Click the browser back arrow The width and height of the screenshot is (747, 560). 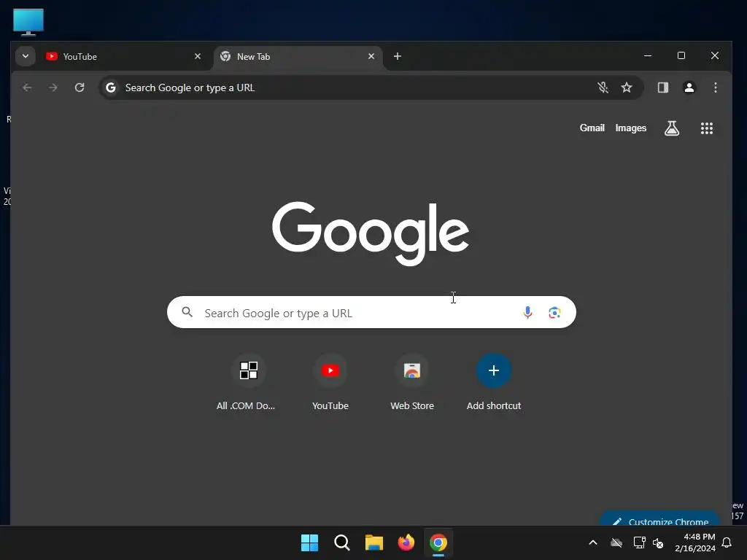(x=27, y=87)
